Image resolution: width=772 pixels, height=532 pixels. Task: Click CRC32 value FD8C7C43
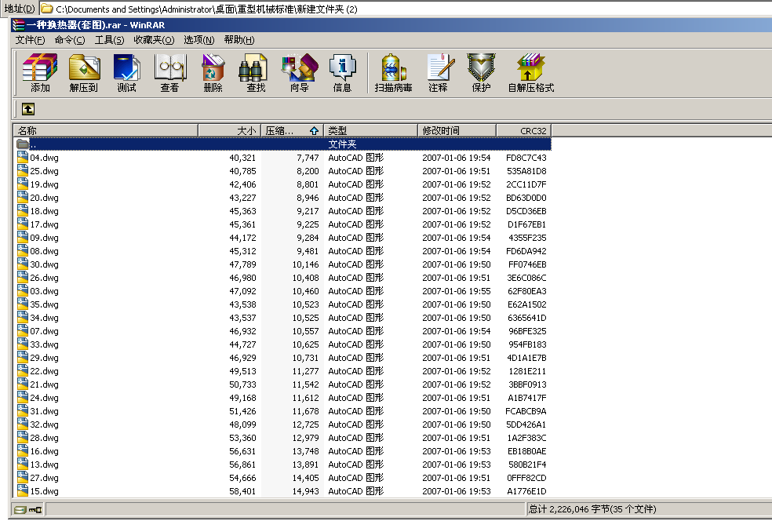click(x=526, y=158)
